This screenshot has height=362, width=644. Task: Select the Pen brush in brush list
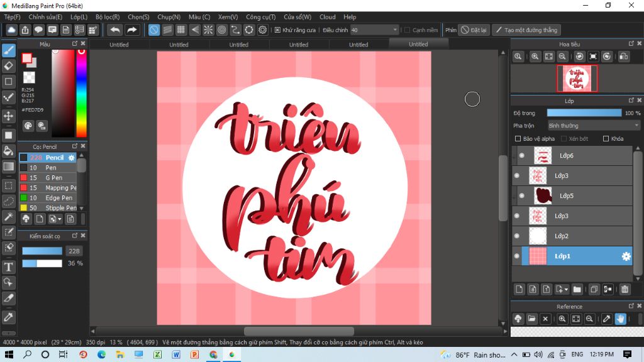click(x=48, y=167)
